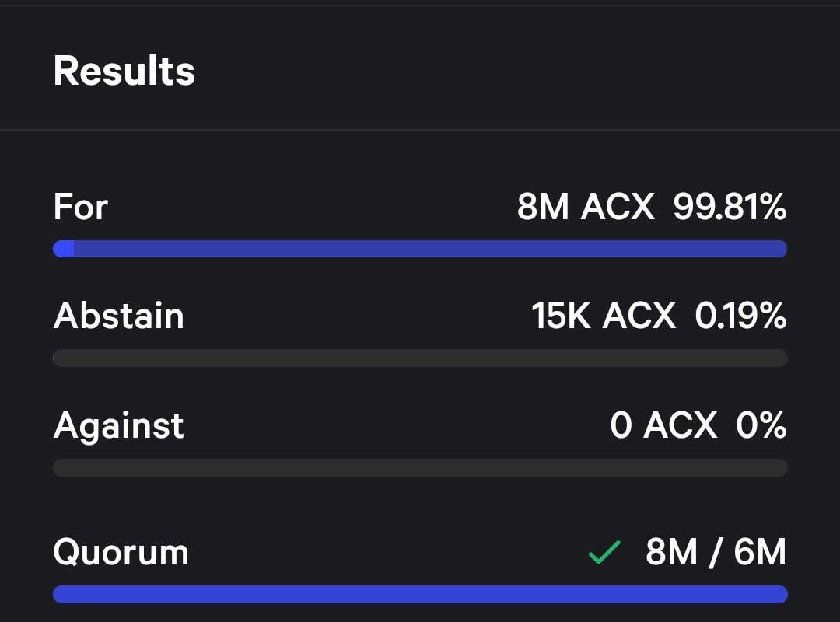Click the 99.81% For percentage

click(x=730, y=207)
